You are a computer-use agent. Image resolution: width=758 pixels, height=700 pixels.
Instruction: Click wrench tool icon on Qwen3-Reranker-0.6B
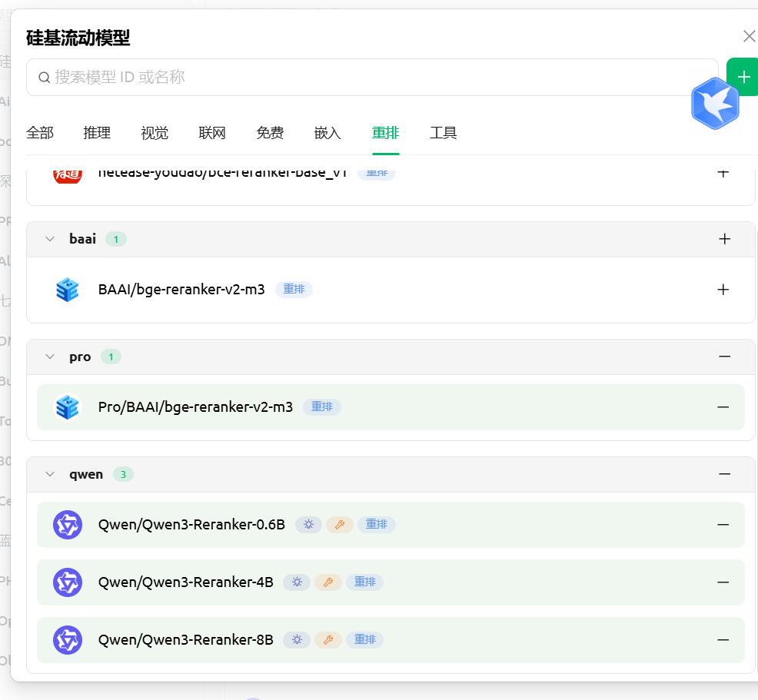(339, 525)
